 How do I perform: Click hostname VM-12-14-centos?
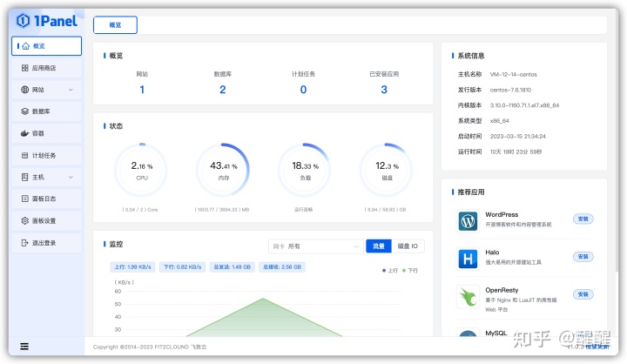coord(514,74)
